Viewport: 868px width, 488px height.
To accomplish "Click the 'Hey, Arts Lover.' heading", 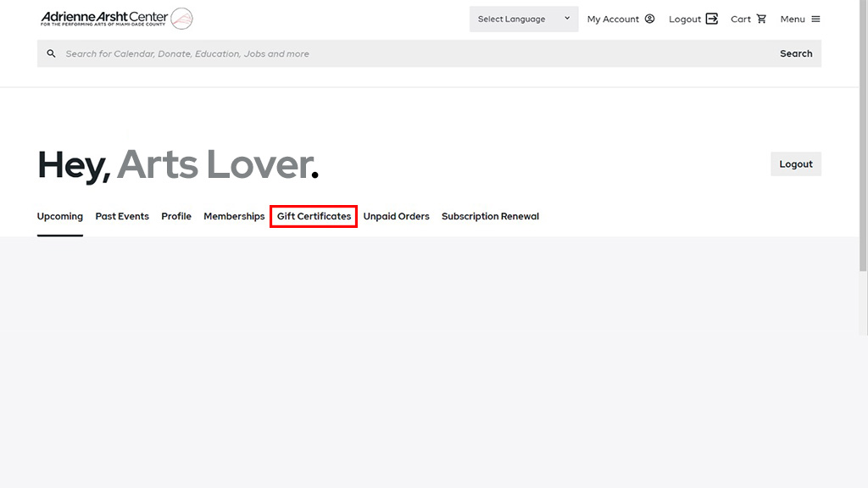I will (x=178, y=164).
